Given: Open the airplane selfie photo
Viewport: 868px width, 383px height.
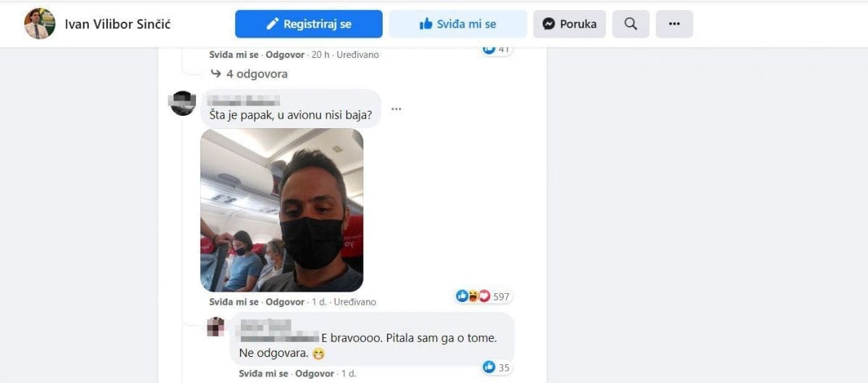Looking at the screenshot, I should coord(281,210).
